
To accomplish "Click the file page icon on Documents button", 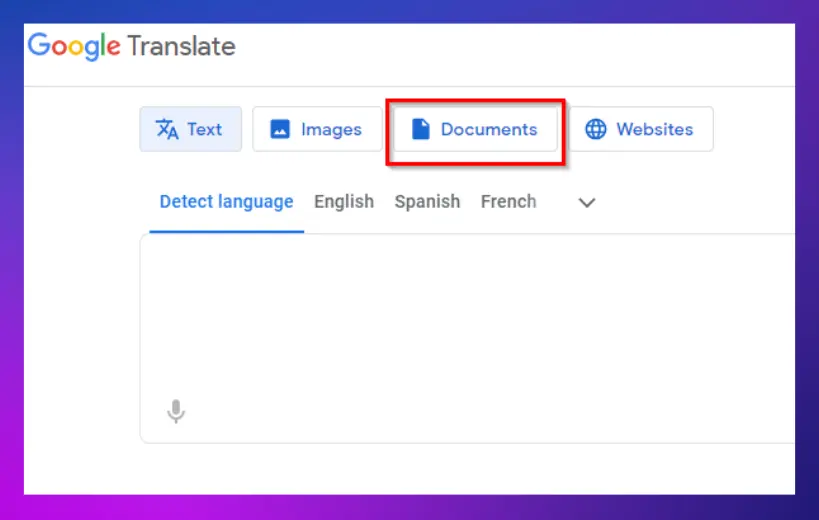I will point(420,130).
